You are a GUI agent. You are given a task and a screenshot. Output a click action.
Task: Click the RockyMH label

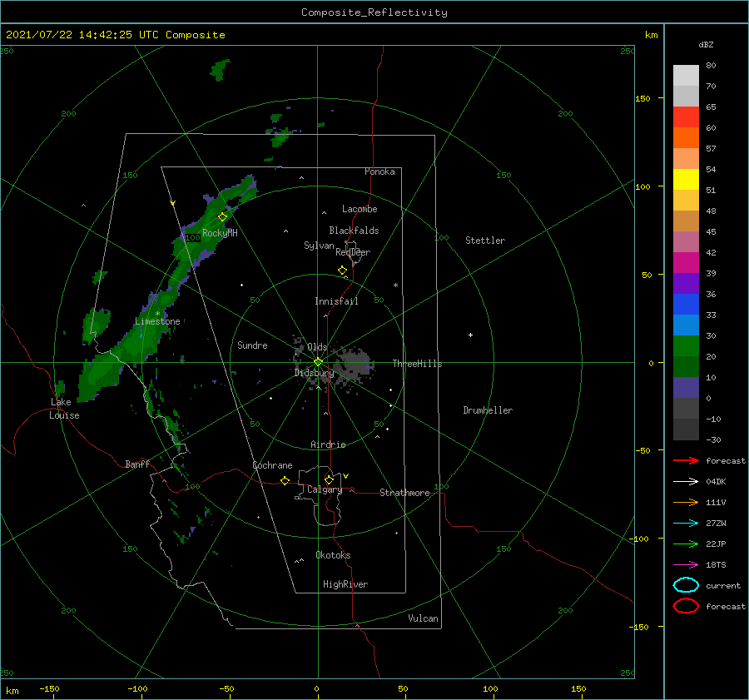point(220,233)
